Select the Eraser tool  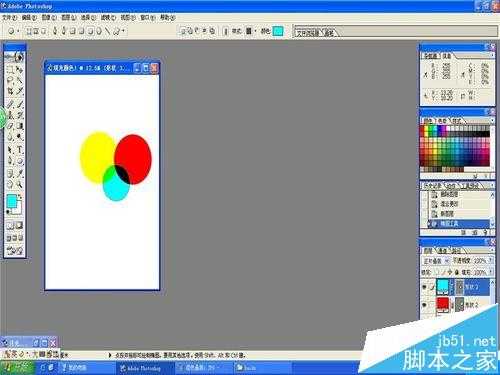click(x=10, y=126)
